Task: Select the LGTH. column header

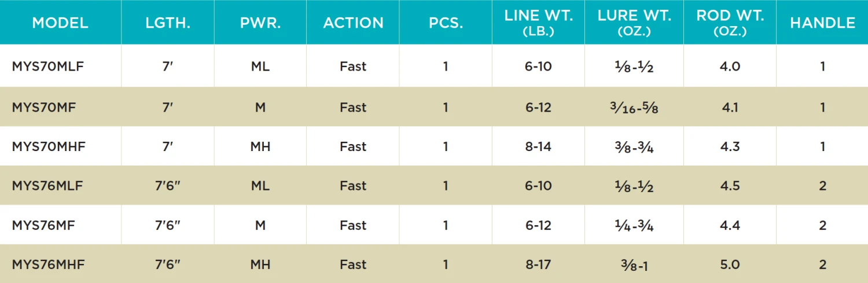Action: pos(168,23)
